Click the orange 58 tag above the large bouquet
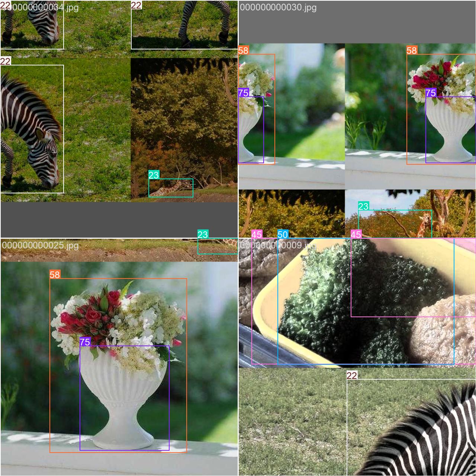Image resolution: width=476 pixels, height=476 pixels. click(x=55, y=275)
